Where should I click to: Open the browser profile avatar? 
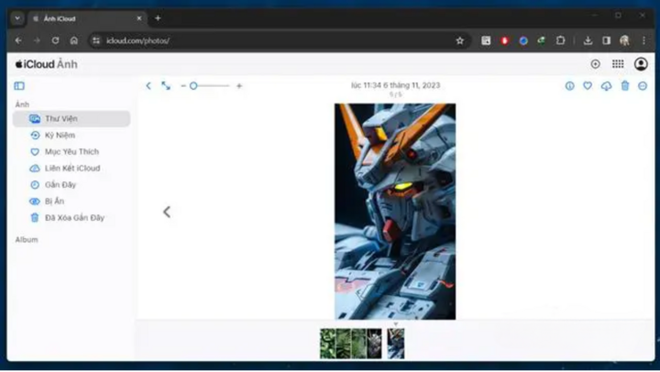pos(625,40)
